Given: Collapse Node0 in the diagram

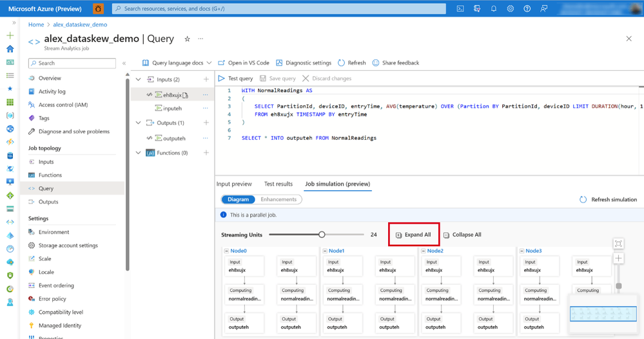Looking at the screenshot, I should pyautogui.click(x=226, y=251).
